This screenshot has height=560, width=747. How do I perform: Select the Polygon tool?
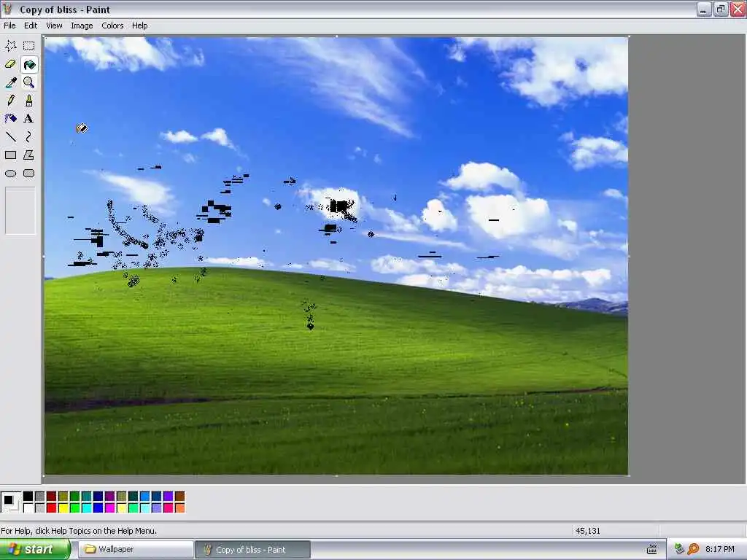coord(29,155)
